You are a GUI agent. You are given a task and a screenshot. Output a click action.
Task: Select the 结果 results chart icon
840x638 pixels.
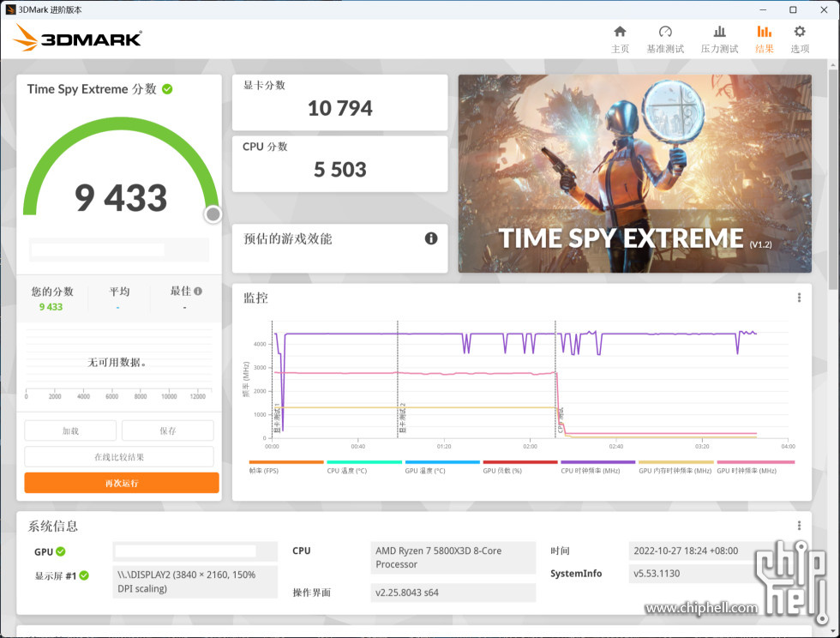point(764,33)
